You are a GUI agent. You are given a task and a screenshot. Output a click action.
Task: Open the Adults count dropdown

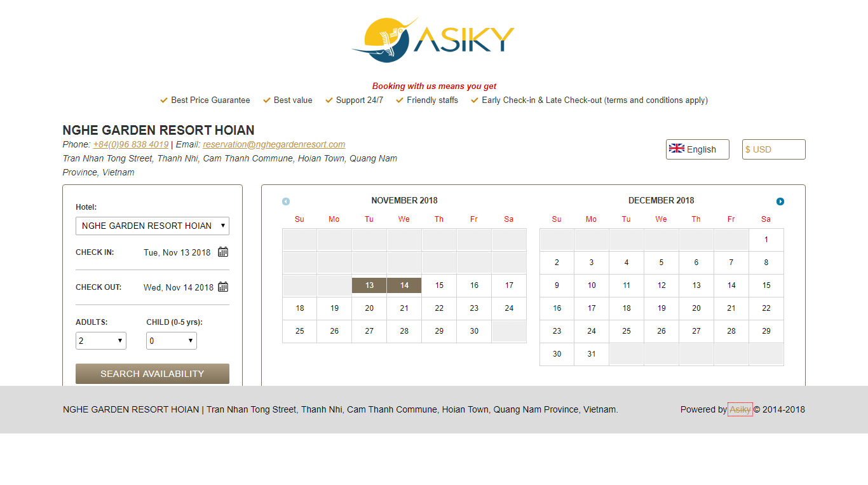(x=100, y=341)
